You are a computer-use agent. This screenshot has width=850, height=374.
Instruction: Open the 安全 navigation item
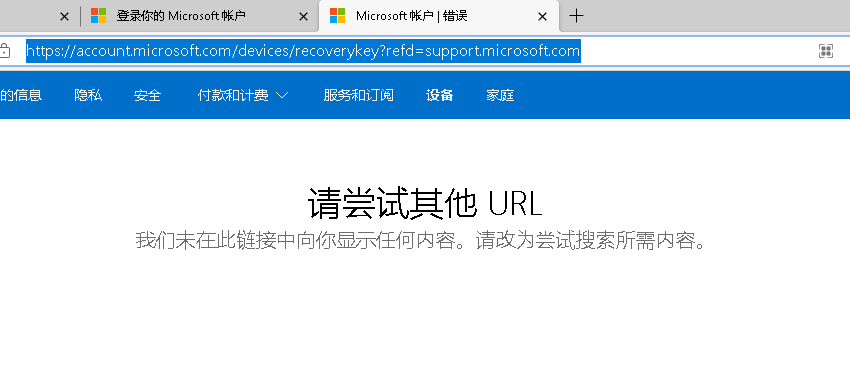tap(147, 95)
